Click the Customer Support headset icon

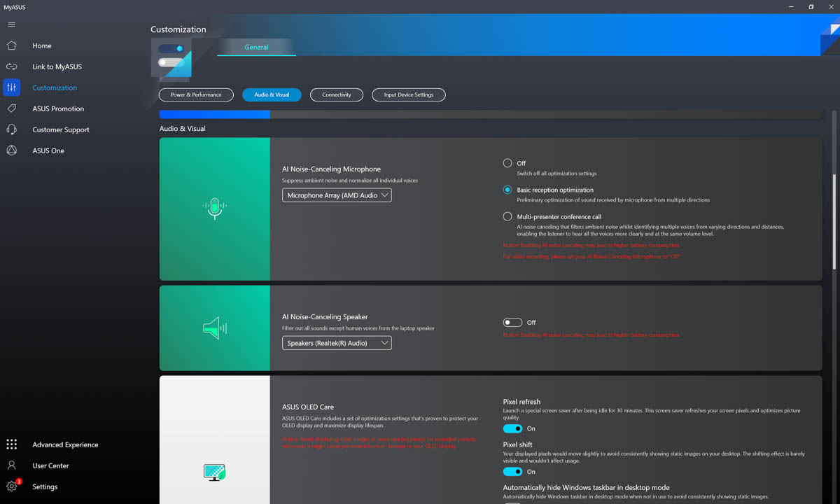tap(11, 129)
